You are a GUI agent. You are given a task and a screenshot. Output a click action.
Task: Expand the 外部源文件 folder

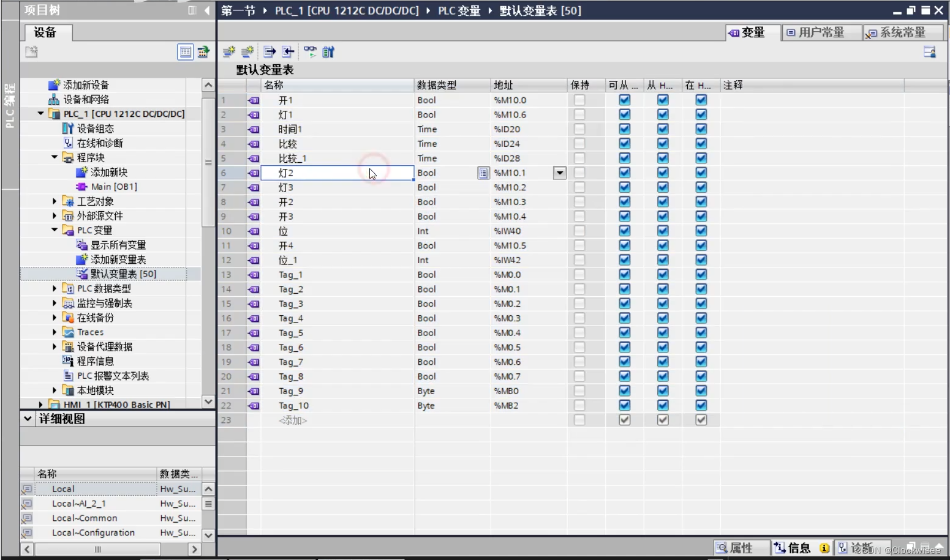(x=54, y=215)
